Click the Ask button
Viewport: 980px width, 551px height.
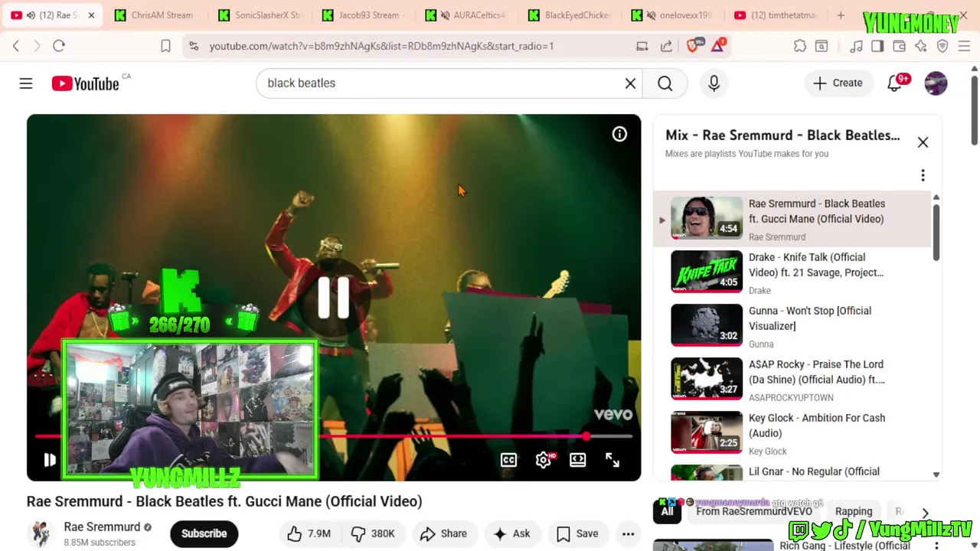[511, 533]
